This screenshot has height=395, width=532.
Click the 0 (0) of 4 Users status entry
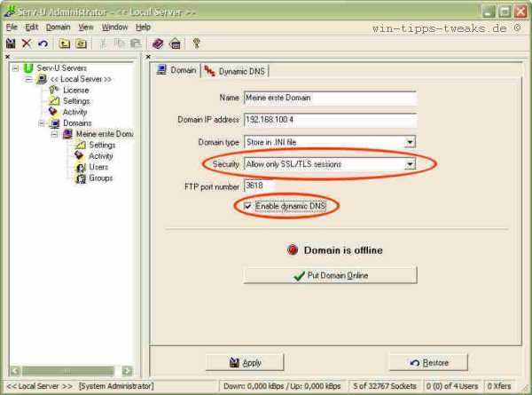coord(452,386)
